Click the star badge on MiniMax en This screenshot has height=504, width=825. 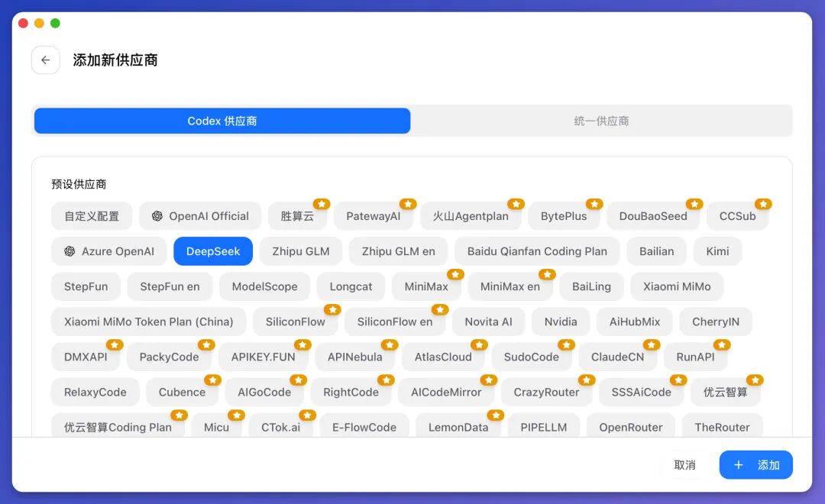pyautogui.click(x=547, y=274)
